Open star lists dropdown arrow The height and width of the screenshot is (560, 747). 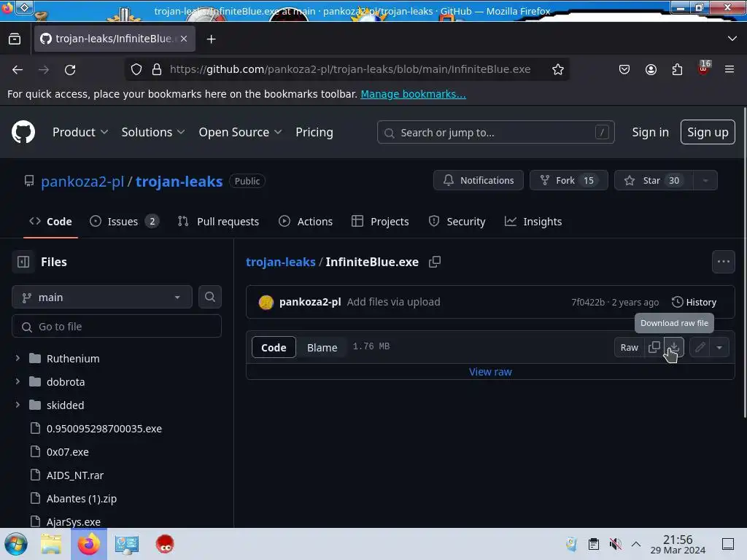point(705,181)
